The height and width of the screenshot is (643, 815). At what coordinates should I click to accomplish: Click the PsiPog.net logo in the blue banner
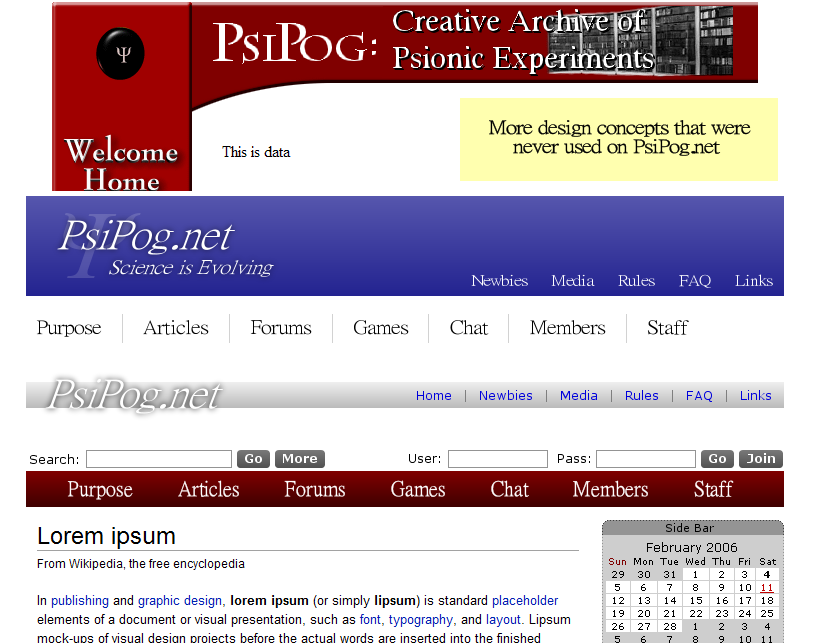click(146, 237)
